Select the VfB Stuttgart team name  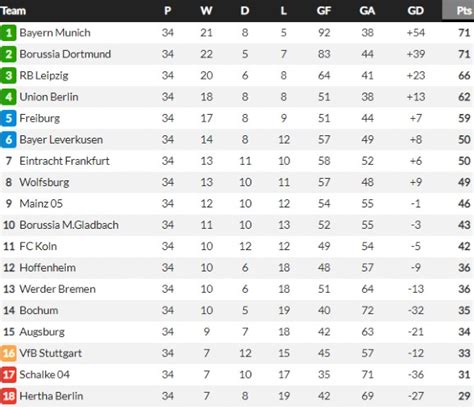tap(50, 353)
